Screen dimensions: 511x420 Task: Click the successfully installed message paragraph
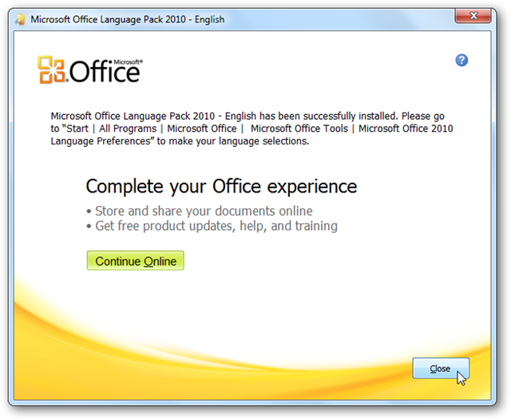coord(252,129)
